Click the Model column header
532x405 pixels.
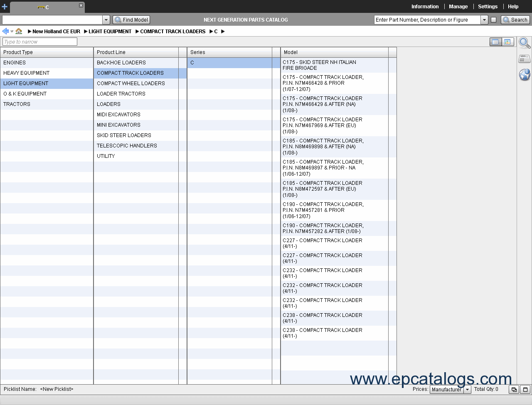[335, 52]
